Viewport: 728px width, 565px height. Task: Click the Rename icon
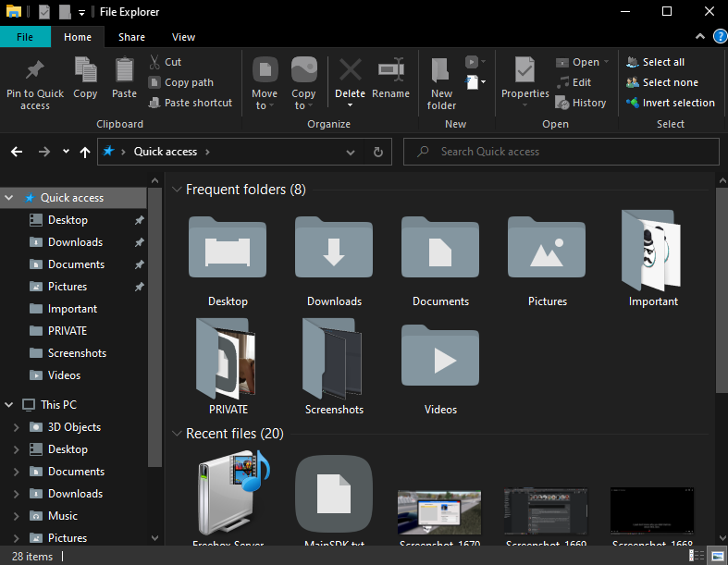[391, 69]
